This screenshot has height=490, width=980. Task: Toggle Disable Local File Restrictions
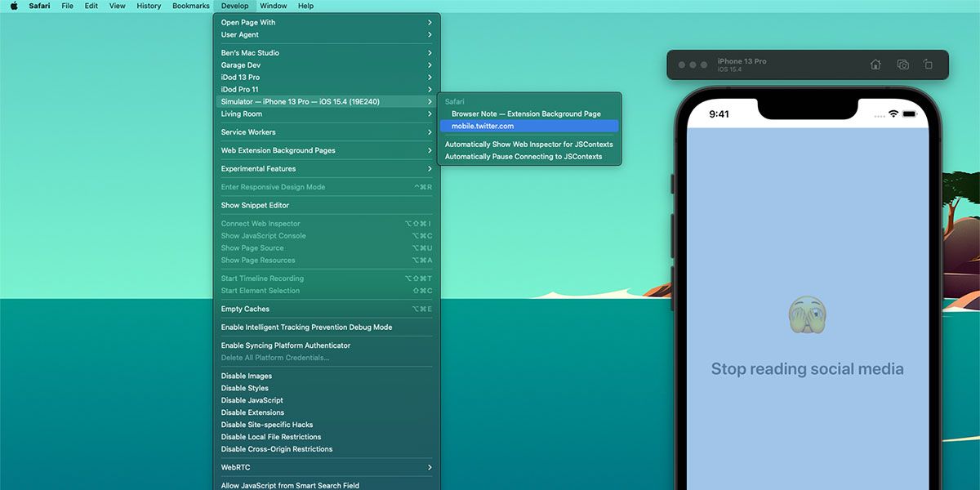click(x=327, y=437)
